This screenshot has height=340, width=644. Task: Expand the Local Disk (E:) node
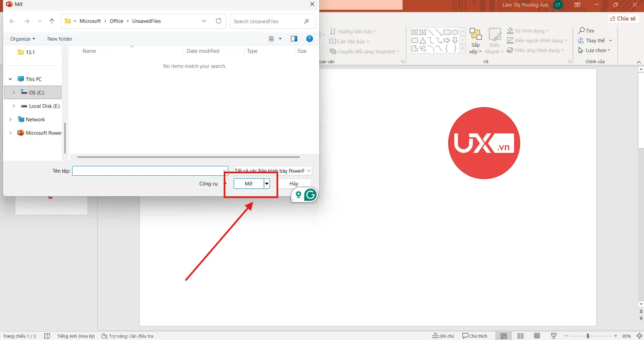[x=14, y=106]
